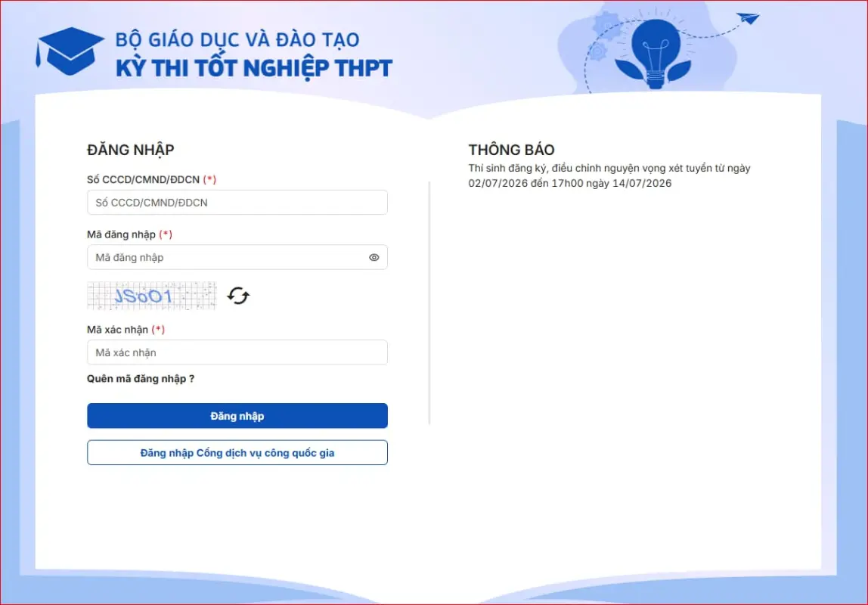Focus the Số CCCD/CMND/ĐDCN input field
Viewport: 868px width, 605px height.
coord(237,203)
